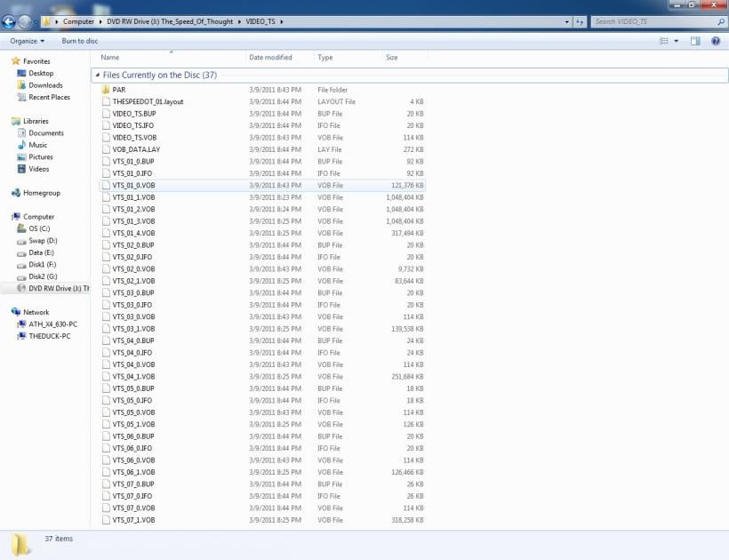Expand the address bar history dropdown
729x560 pixels.
click(566, 21)
